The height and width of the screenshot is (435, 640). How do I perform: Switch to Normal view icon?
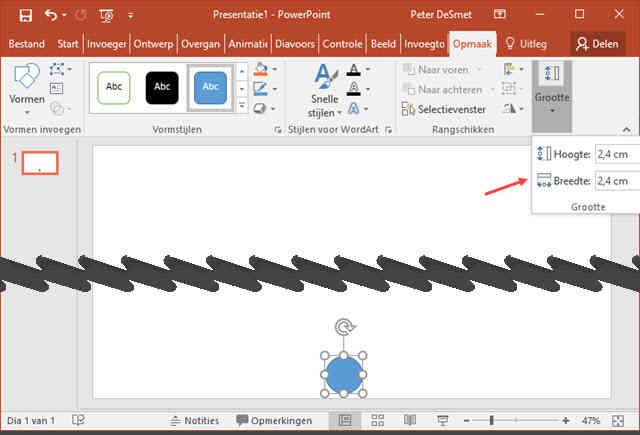pyautogui.click(x=345, y=421)
